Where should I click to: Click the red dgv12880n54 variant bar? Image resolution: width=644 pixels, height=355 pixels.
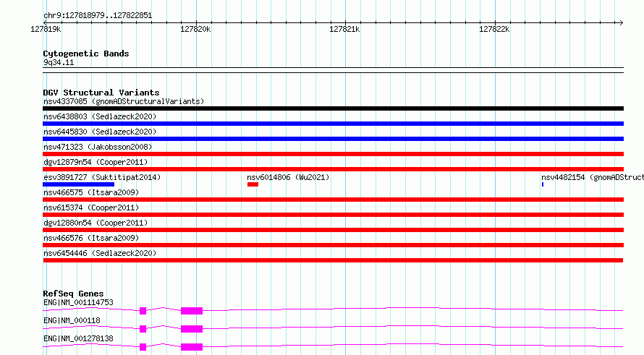click(x=333, y=230)
